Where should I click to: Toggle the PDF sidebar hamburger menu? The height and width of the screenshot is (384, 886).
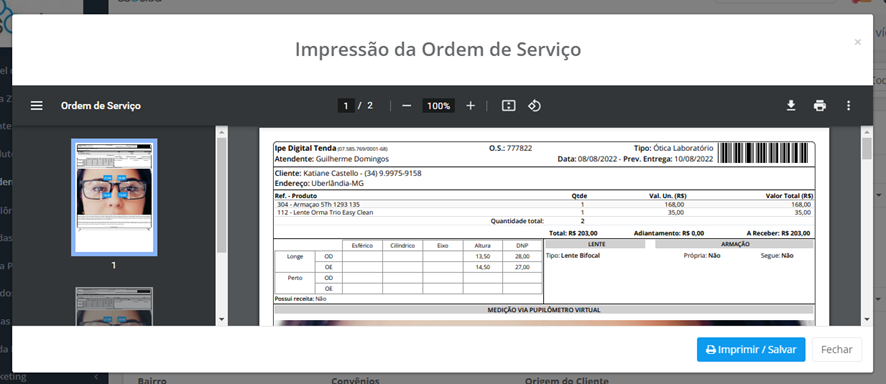37,106
